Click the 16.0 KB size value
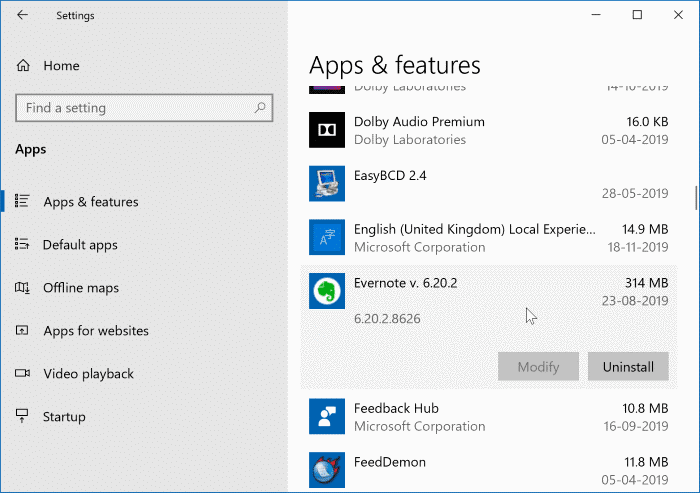 coord(647,121)
